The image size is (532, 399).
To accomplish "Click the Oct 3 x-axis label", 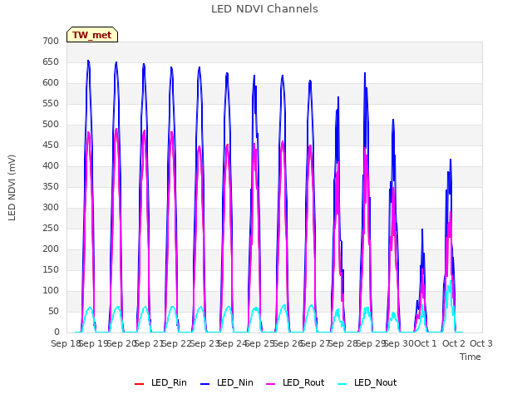I will (481, 343).
